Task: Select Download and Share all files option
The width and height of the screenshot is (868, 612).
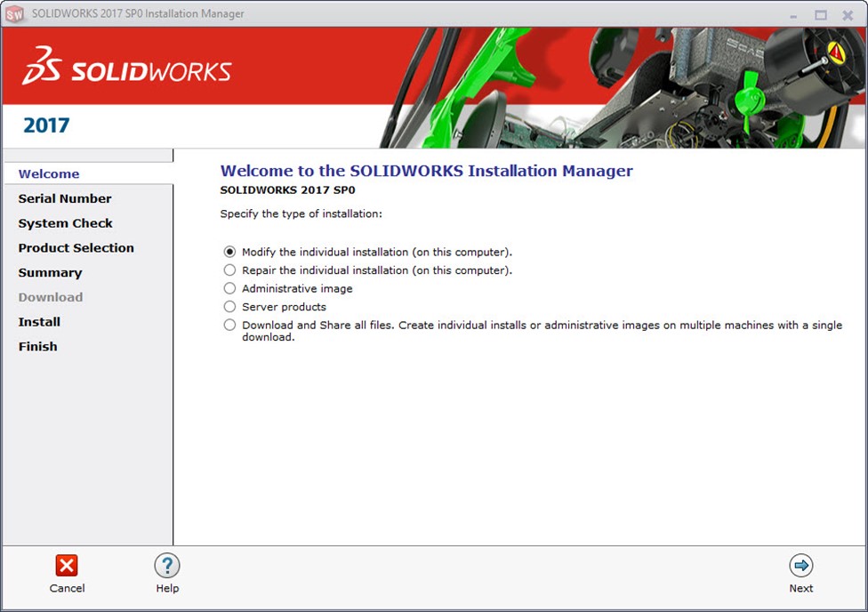Action: [x=230, y=326]
